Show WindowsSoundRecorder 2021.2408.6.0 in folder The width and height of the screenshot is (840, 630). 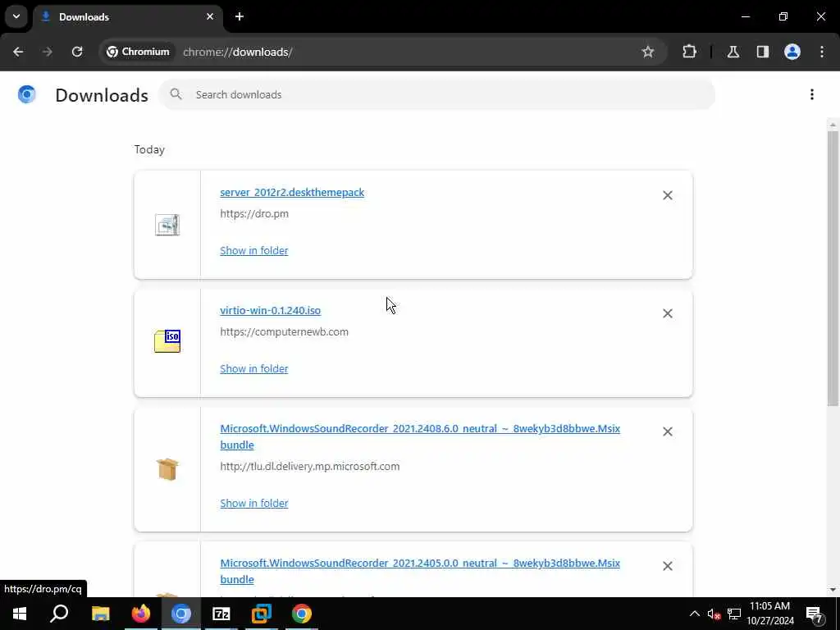pos(254,503)
